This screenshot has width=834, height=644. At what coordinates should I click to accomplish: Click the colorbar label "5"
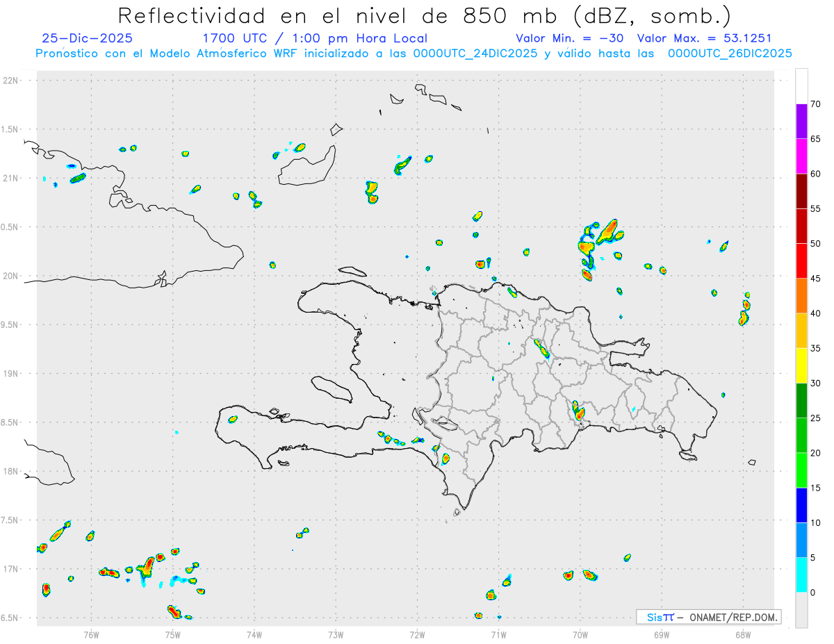pyautogui.click(x=812, y=558)
